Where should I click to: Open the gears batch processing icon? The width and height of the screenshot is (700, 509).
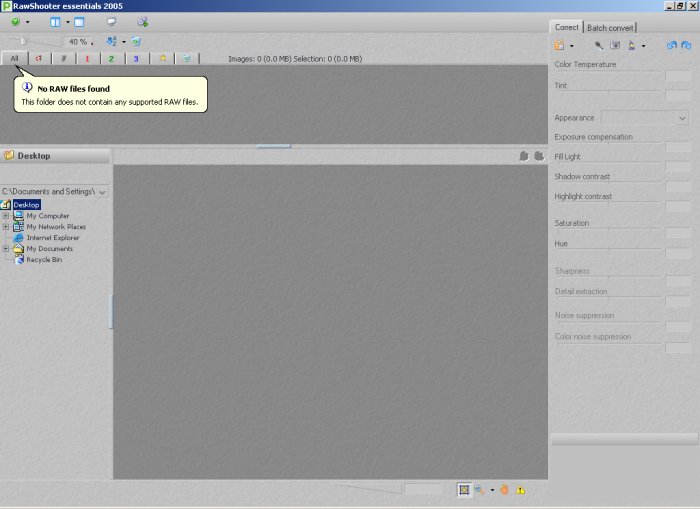pyautogui.click(x=142, y=22)
